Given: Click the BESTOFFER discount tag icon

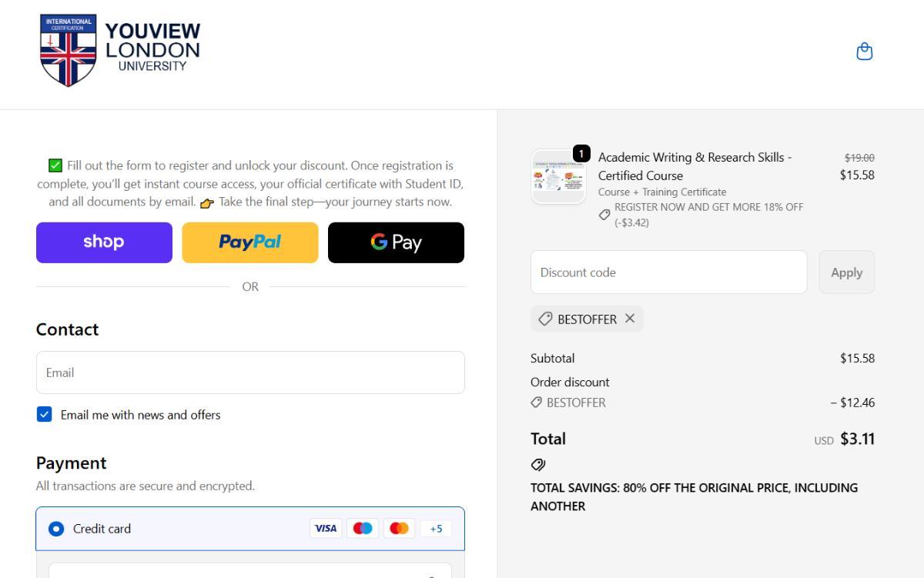Looking at the screenshot, I should pyautogui.click(x=545, y=319).
